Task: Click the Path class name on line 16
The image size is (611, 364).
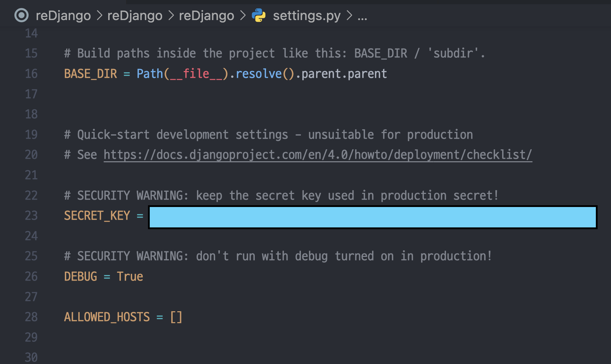Action: [x=150, y=74]
